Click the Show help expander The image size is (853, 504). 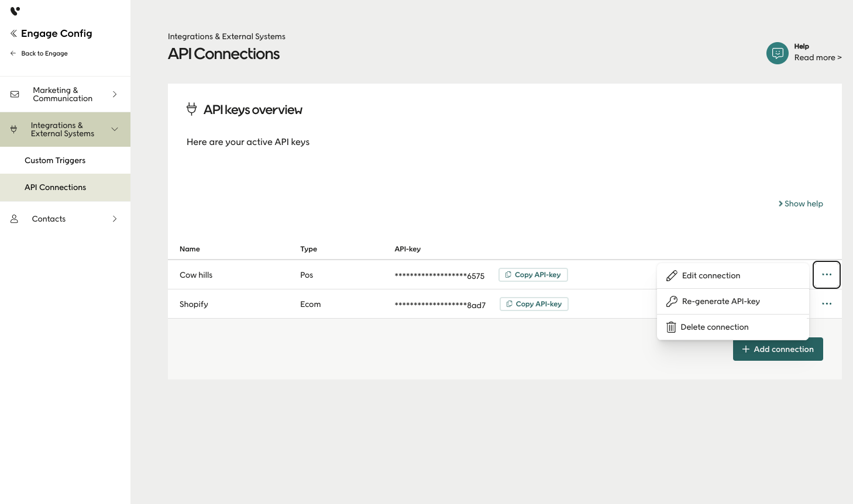[800, 203]
